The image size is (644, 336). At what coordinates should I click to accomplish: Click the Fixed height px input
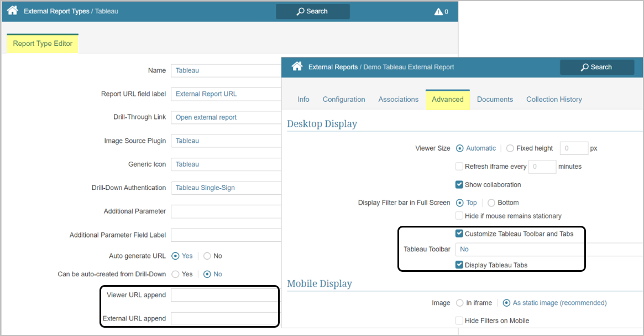(x=574, y=148)
